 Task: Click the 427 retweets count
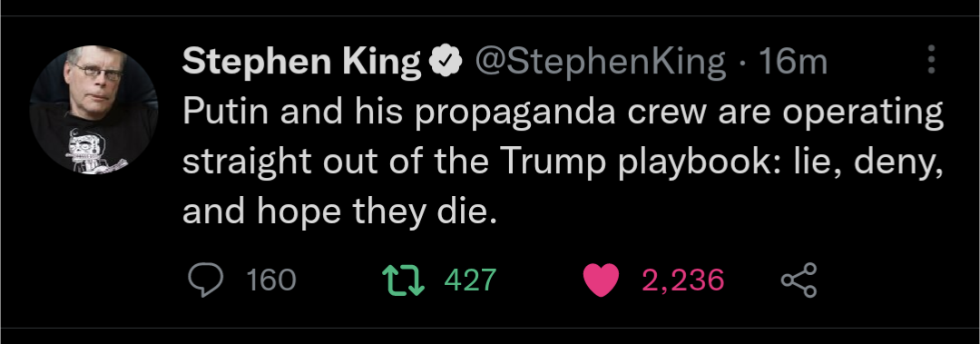point(470,280)
